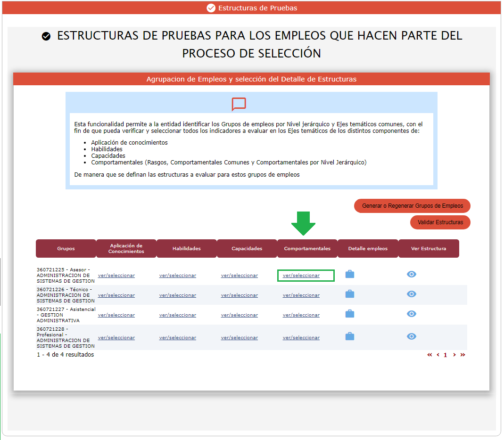Go to first page of results
Viewport: 504px width, 440px height.
(x=430, y=355)
